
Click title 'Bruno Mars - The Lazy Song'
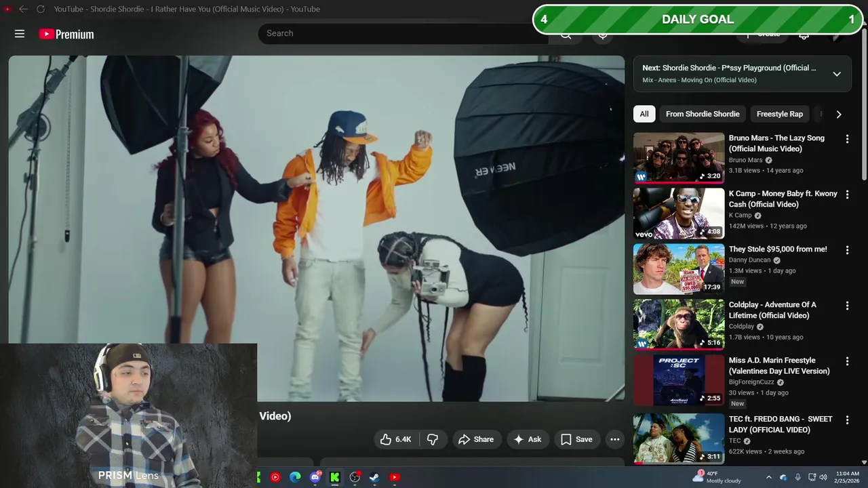(776, 143)
